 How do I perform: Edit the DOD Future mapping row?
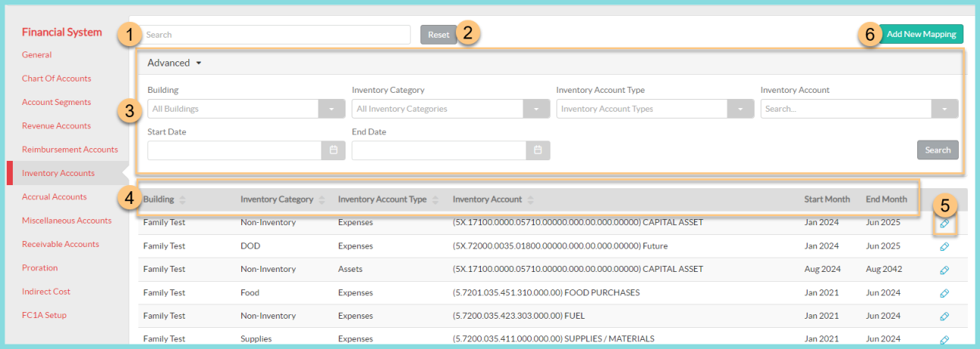coord(944,246)
